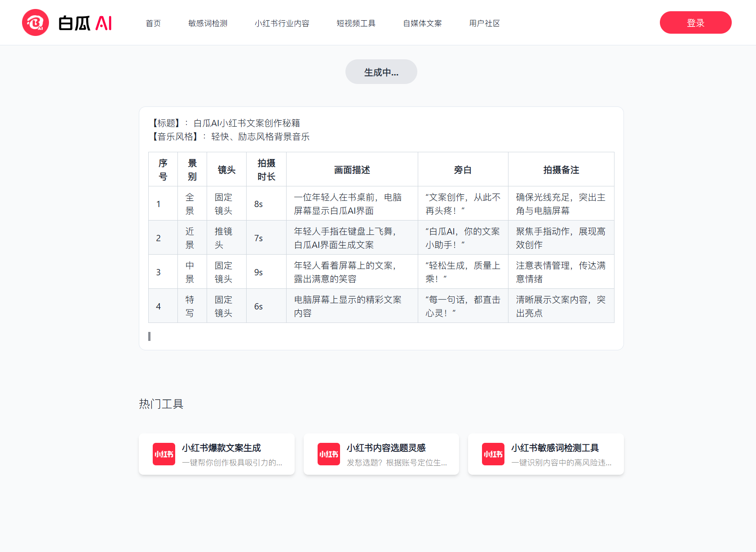Click the 拍摄时长 column header
Viewport: 756px width, 552px height.
tap(266, 170)
